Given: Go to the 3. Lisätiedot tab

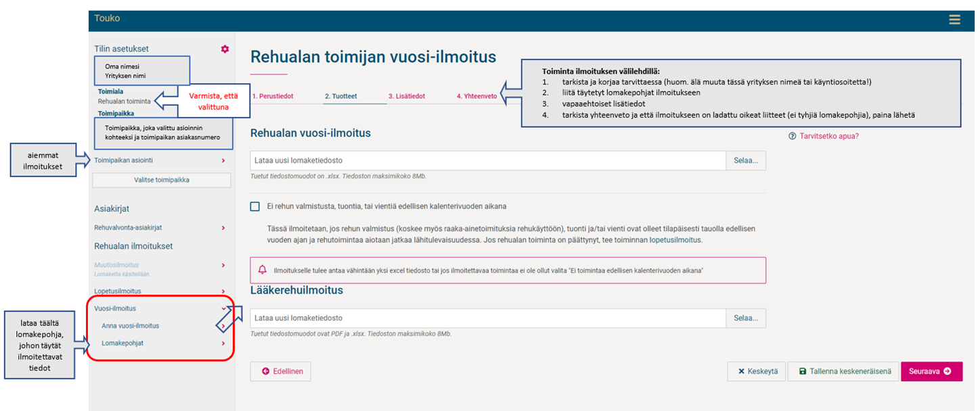Looking at the screenshot, I should (406, 97).
